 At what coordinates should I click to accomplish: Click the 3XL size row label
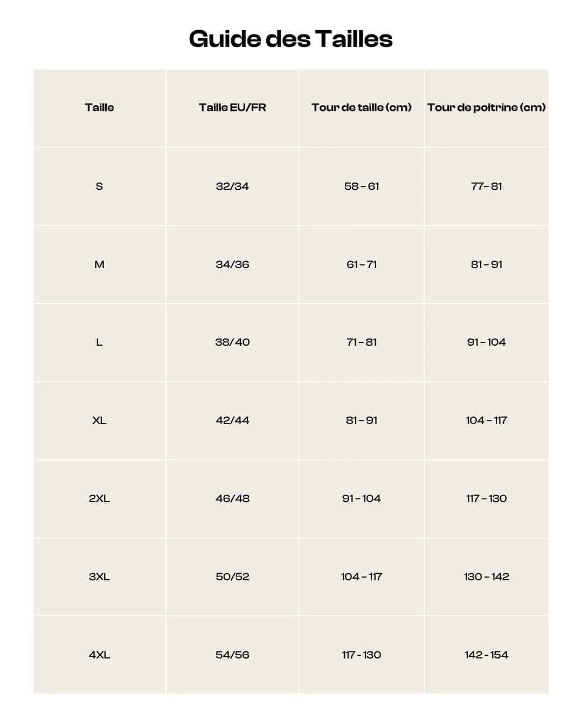point(99,576)
